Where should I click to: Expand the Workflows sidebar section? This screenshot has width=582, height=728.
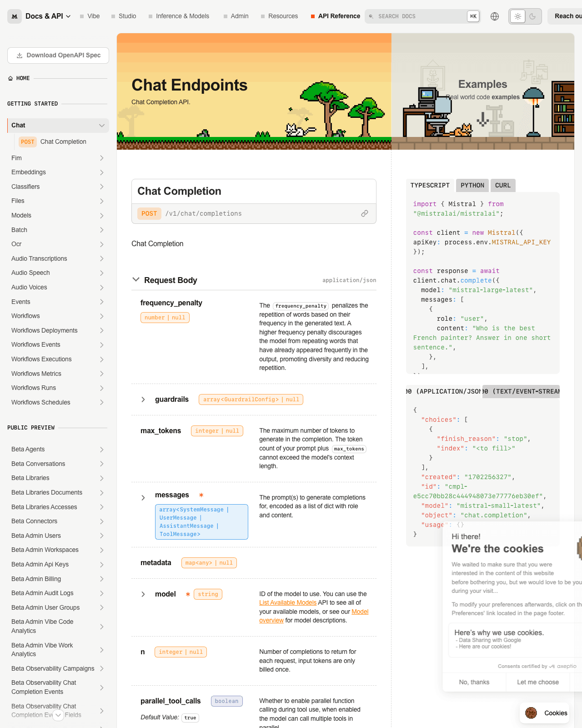pyautogui.click(x=101, y=316)
